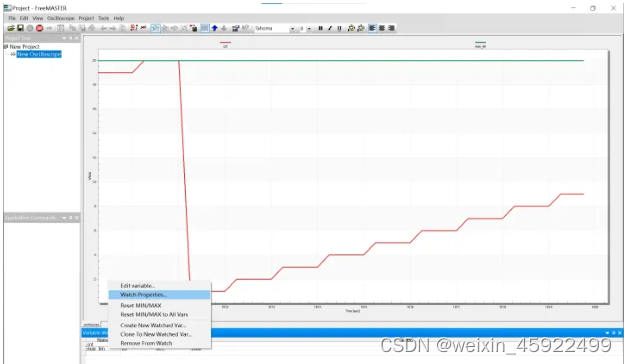This screenshot has width=627, height=364.
Task: Open the View menu
Action: point(38,18)
